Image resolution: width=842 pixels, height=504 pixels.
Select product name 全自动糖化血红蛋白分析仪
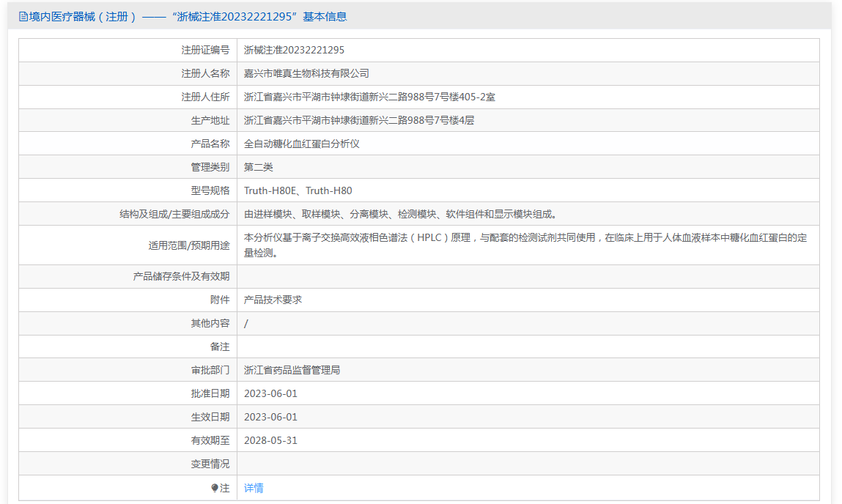click(301, 144)
